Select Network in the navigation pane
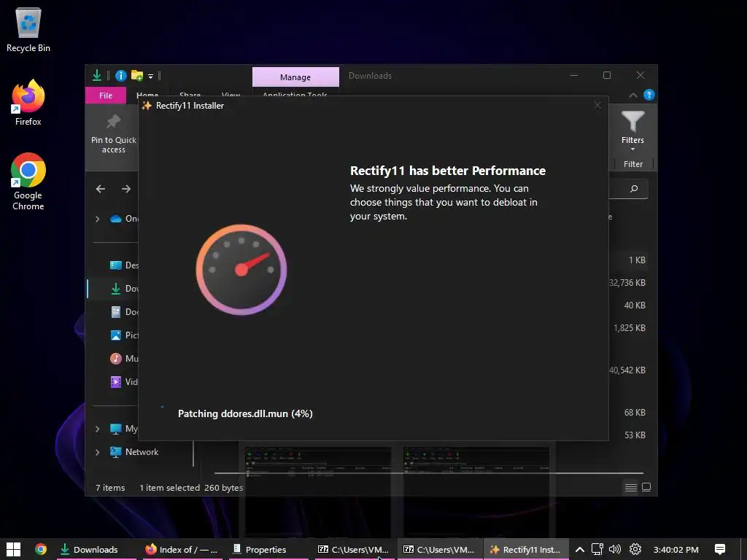Screen dimensions: 747x560 tap(134, 452)
